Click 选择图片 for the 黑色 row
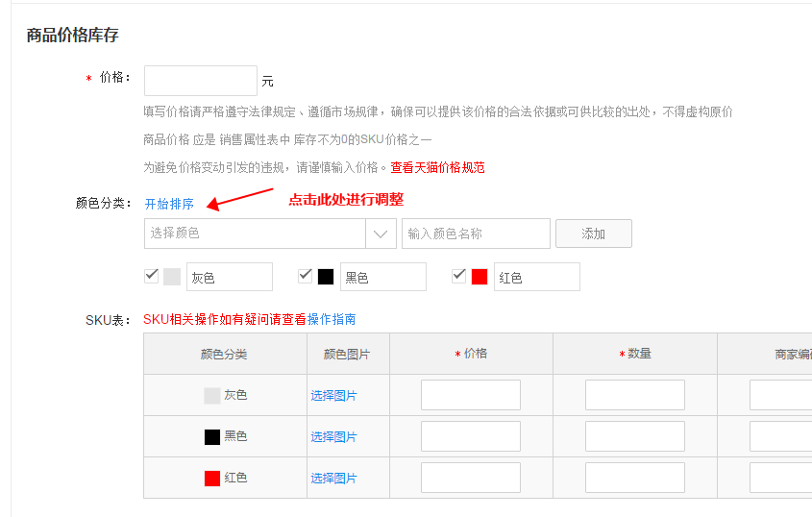The width and height of the screenshot is (812, 517). pos(334,436)
